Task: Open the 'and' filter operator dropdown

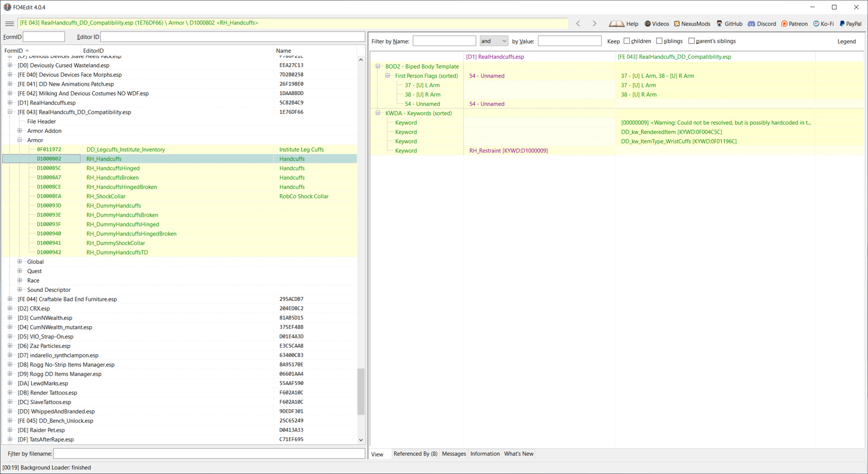Action: [494, 41]
